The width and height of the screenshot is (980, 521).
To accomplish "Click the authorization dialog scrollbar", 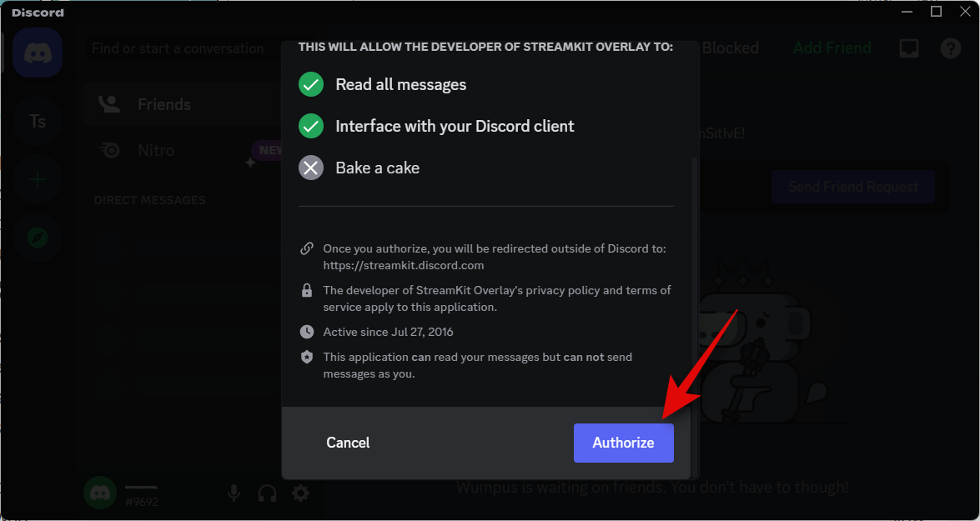I will [695, 275].
